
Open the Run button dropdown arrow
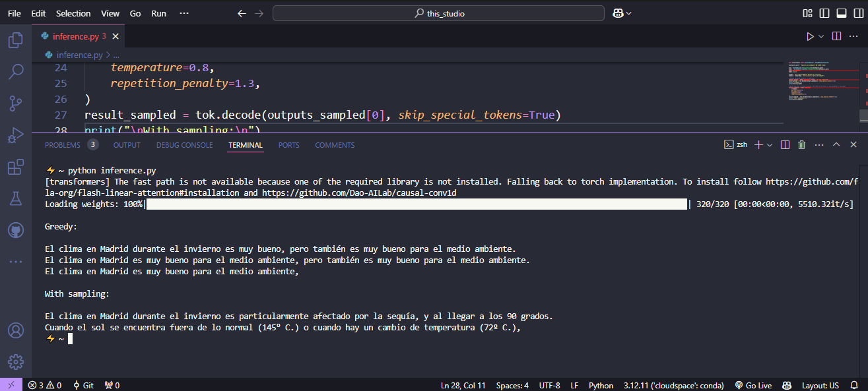pos(821,36)
